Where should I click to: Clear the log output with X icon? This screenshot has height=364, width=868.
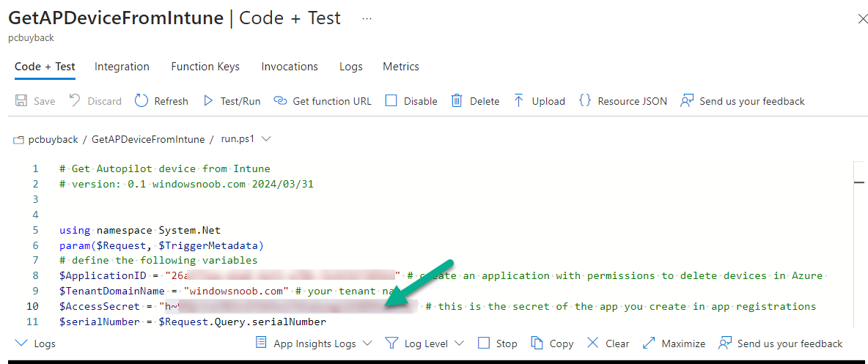click(x=593, y=343)
